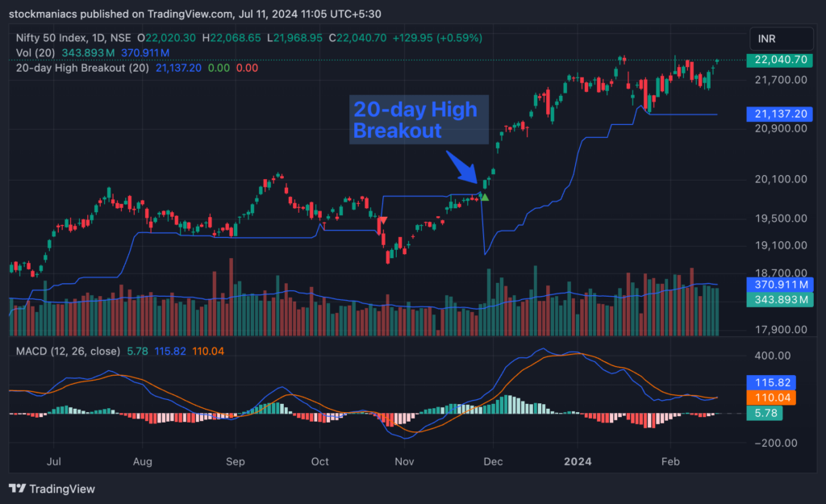The image size is (826, 504).
Task: Click the Dec date axis label
Action: [x=493, y=461]
